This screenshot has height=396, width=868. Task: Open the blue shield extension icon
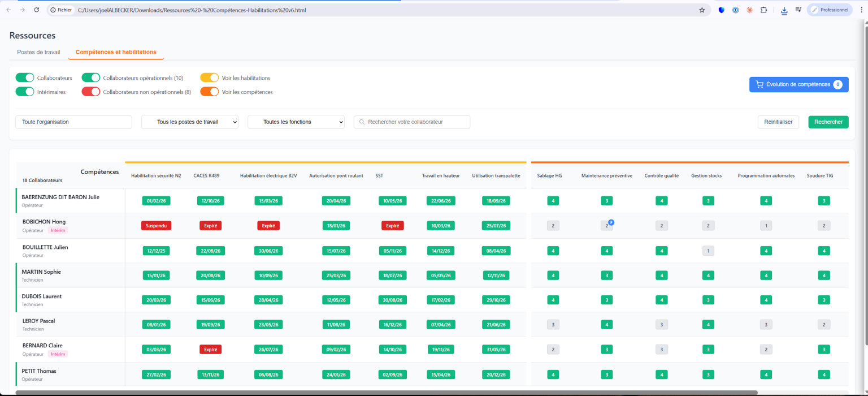[x=721, y=10]
